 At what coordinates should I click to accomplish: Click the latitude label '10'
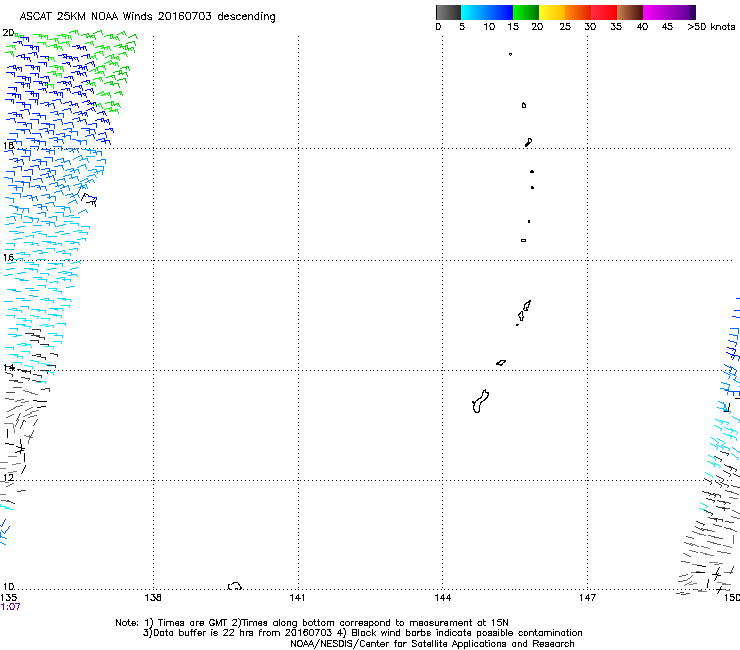(8, 586)
